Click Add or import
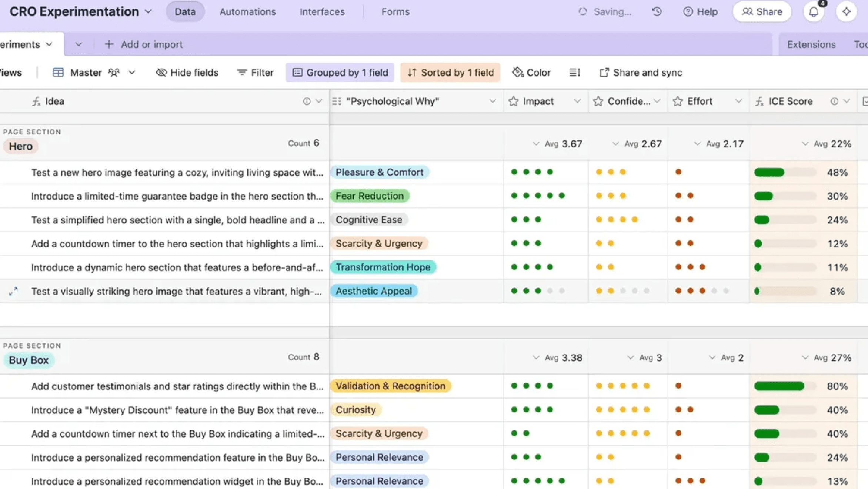868x489 pixels. point(144,44)
